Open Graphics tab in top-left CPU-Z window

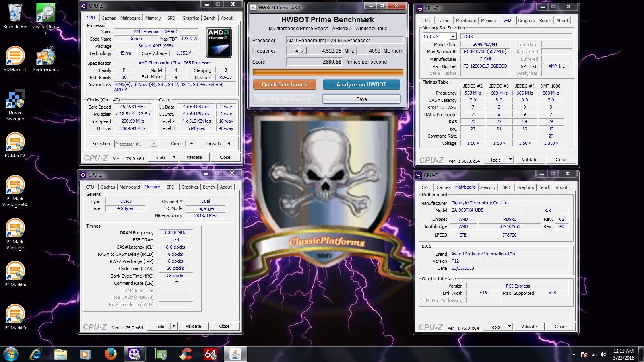191,18
